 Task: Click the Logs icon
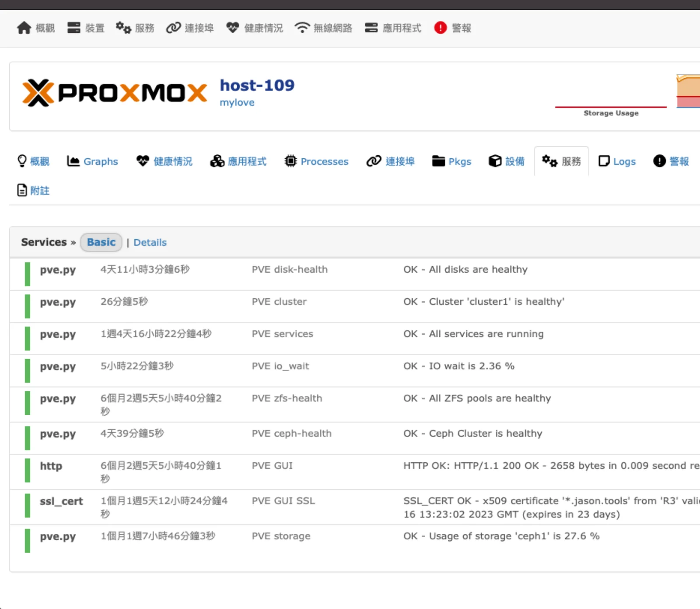pyautogui.click(x=604, y=161)
